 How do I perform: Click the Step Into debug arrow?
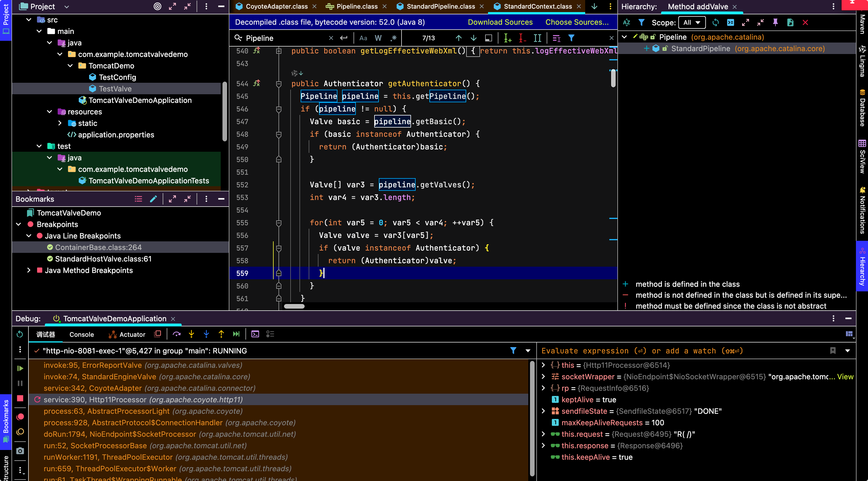191,334
